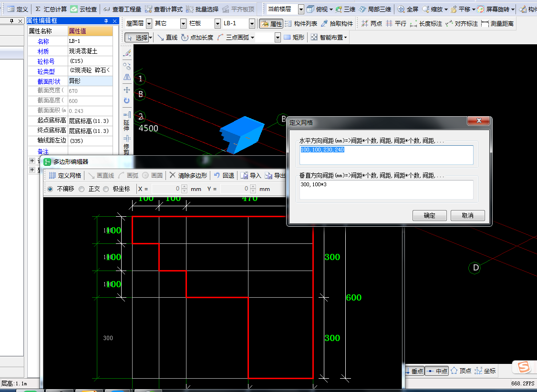The image size is (537, 392).
Task: Switch to 三维 3D view
Action: [x=345, y=9]
